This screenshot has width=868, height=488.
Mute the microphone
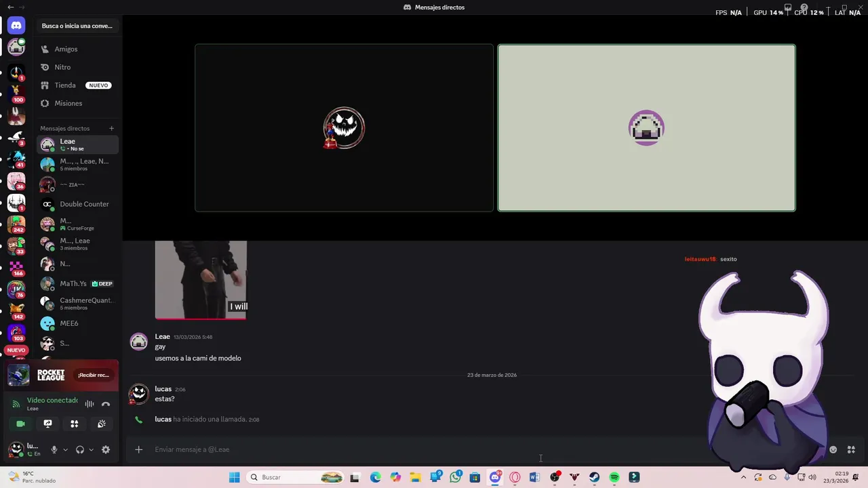tap(54, 449)
